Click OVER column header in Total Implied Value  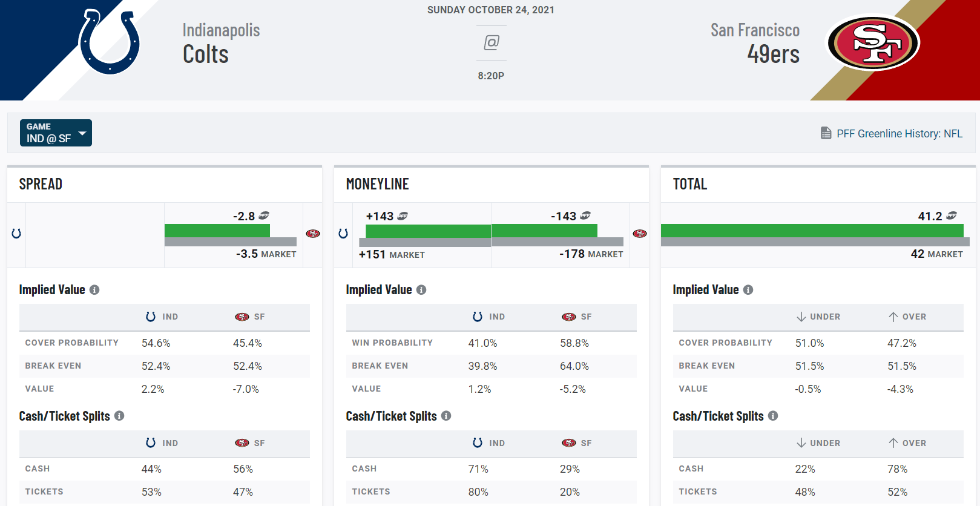coord(907,317)
